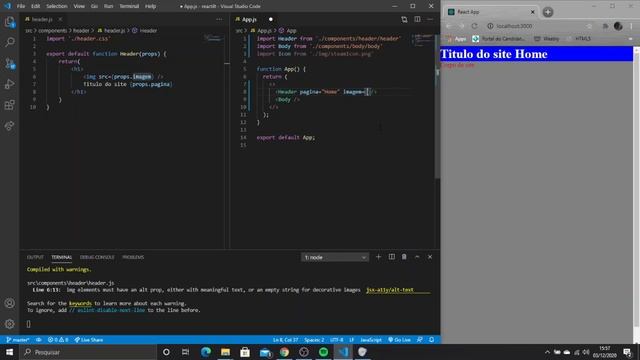Split the App.js editor to the right
Viewport: 640px width, 360px height.
[x=417, y=19]
